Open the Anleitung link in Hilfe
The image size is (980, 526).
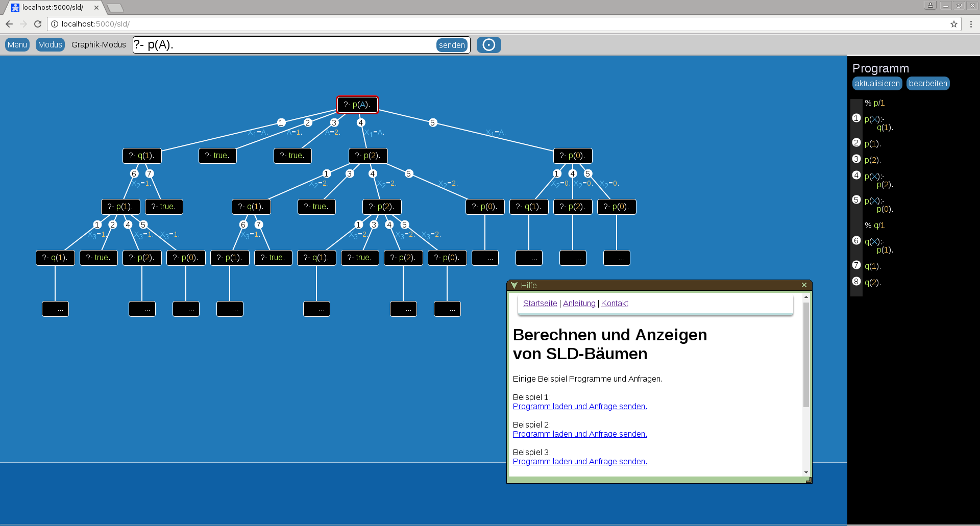(x=579, y=304)
